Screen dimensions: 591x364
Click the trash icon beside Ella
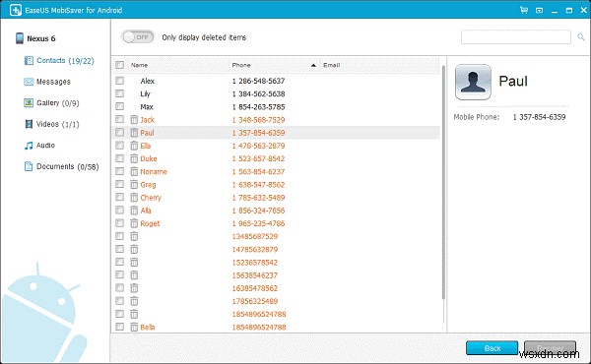pyautogui.click(x=134, y=146)
